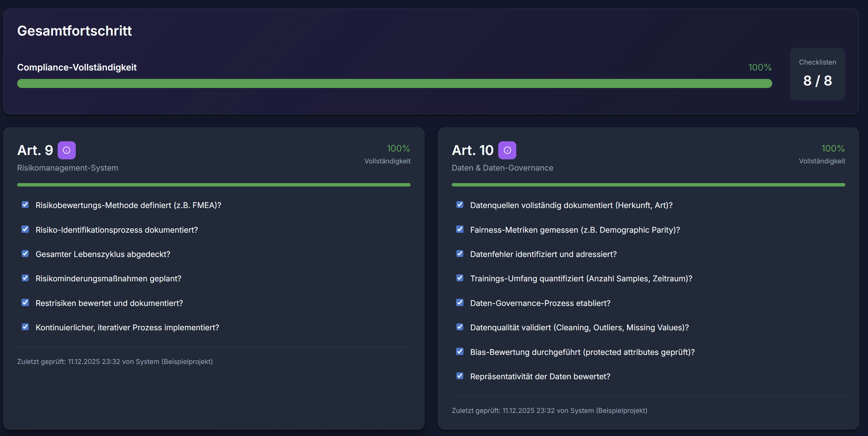The image size is (868, 436).
Task: Uncheck Bias-Bewertung durchgeführt checkbox
Action: (460, 351)
